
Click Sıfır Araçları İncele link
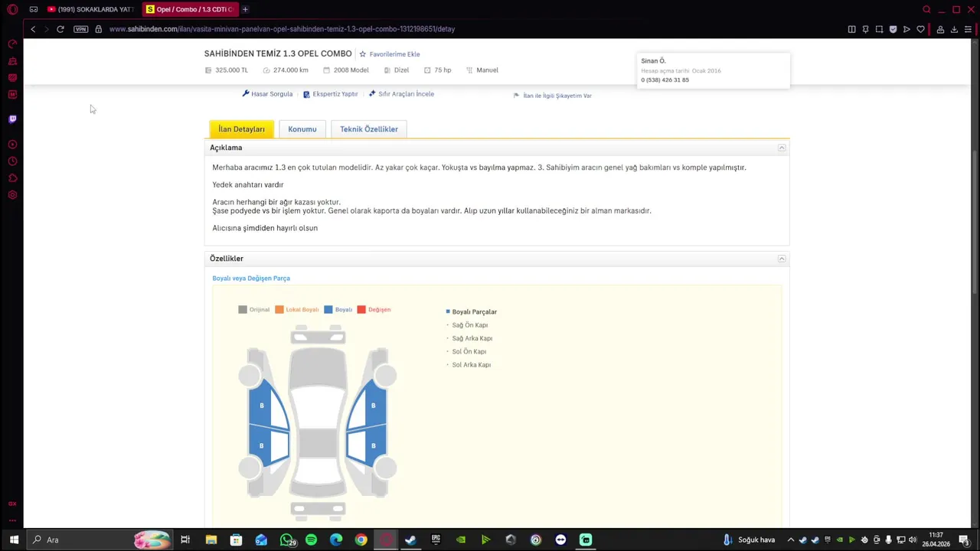pyautogui.click(x=401, y=94)
